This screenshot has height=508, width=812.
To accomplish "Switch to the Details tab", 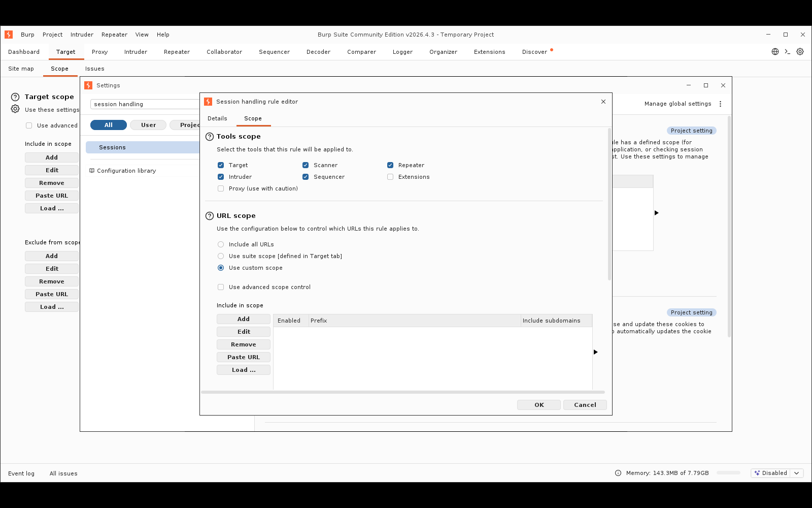I will [x=217, y=118].
